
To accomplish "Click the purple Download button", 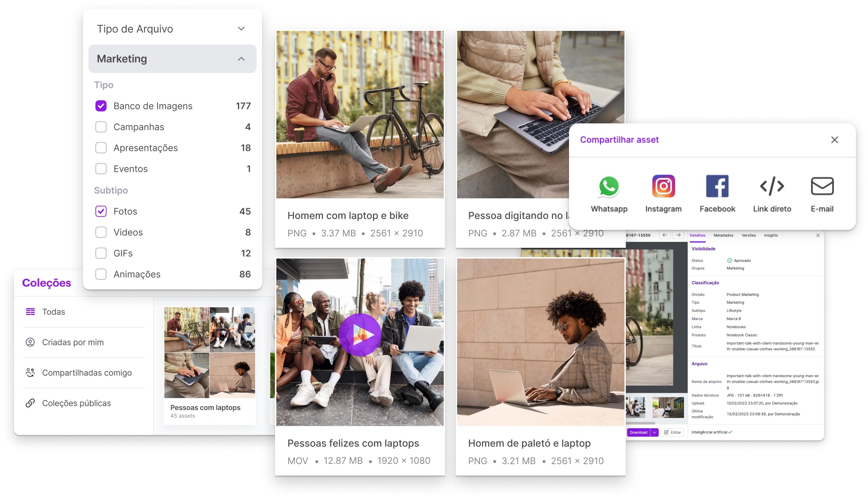I will 638,432.
